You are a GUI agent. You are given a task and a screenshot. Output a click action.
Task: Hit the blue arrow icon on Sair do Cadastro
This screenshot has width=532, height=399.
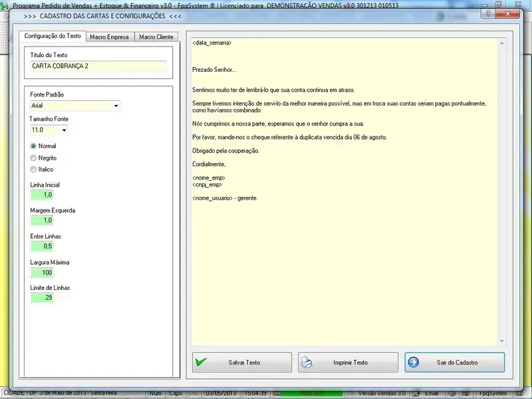pos(413,362)
